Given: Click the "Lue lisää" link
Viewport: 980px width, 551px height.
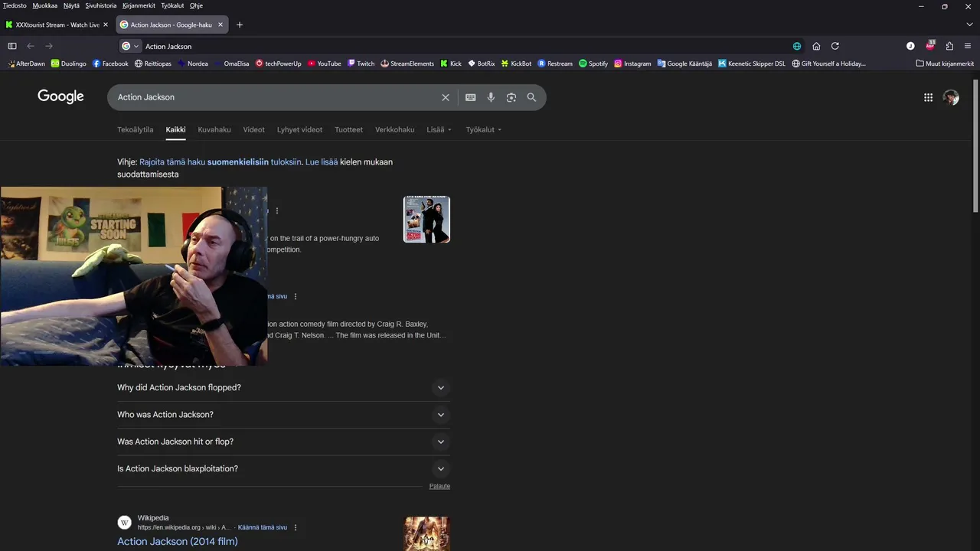Looking at the screenshot, I should pyautogui.click(x=322, y=162).
